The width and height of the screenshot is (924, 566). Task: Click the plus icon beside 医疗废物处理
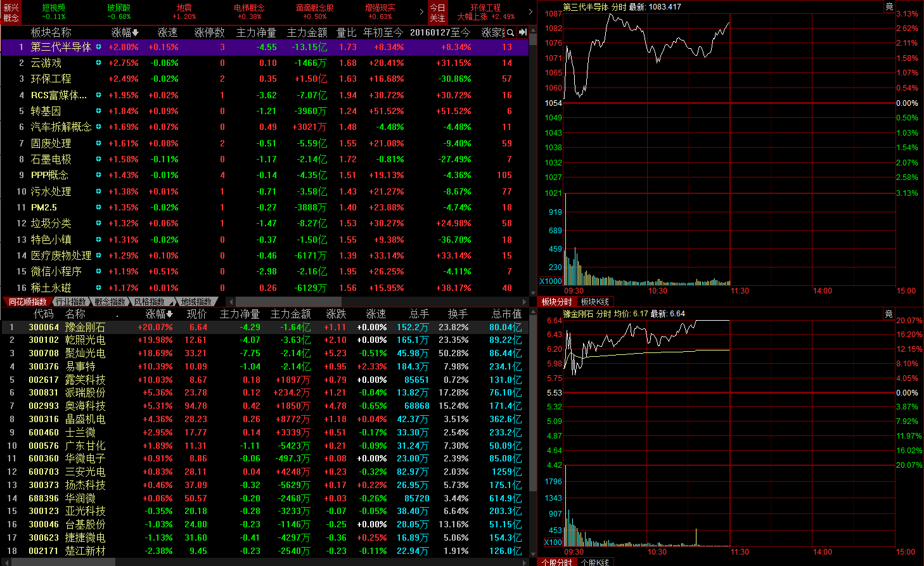(98, 255)
